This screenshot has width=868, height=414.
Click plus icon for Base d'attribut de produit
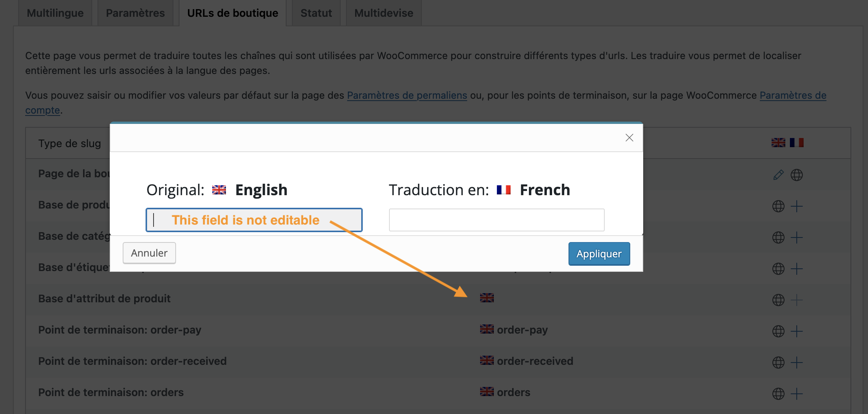796,300
